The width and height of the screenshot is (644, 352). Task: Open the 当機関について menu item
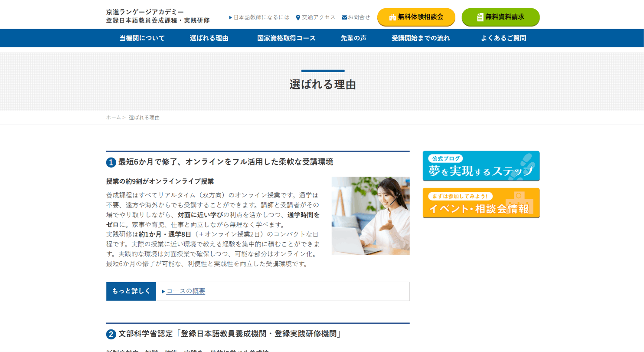[142, 38]
